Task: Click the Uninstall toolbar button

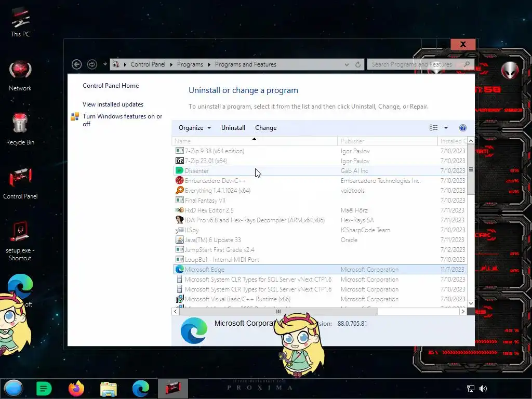Action: 233,128
